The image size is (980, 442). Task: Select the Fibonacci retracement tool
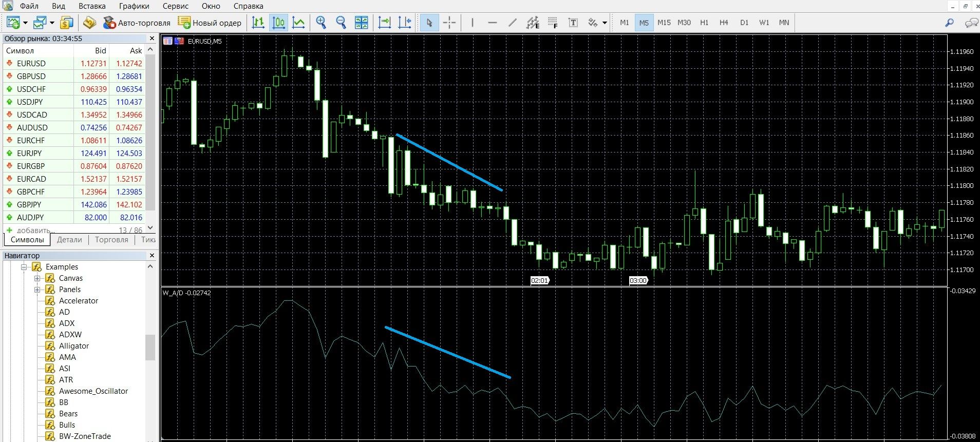point(553,23)
